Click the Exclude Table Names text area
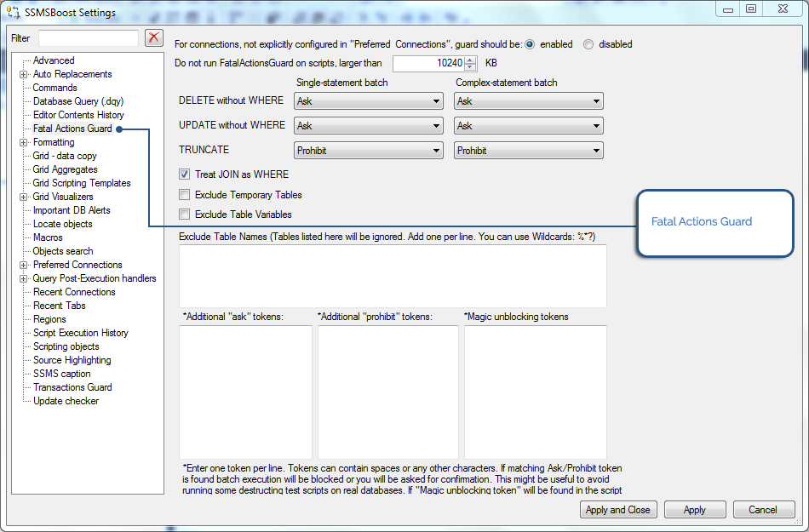 pyautogui.click(x=393, y=277)
